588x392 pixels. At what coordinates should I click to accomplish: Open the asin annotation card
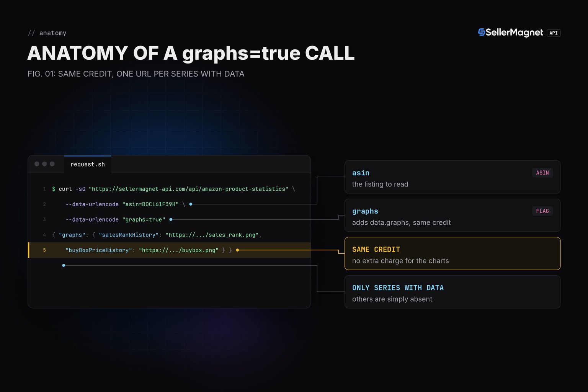[x=452, y=177]
